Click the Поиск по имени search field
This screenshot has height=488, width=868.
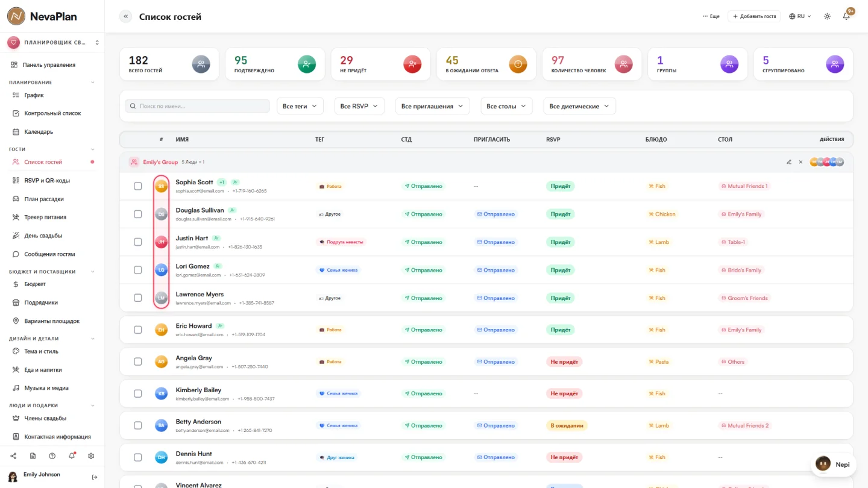click(197, 106)
